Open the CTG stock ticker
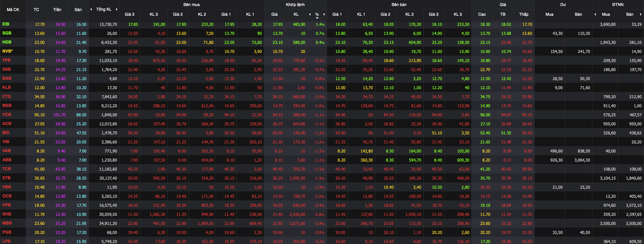The height and width of the screenshot is (244, 644). 7,97
